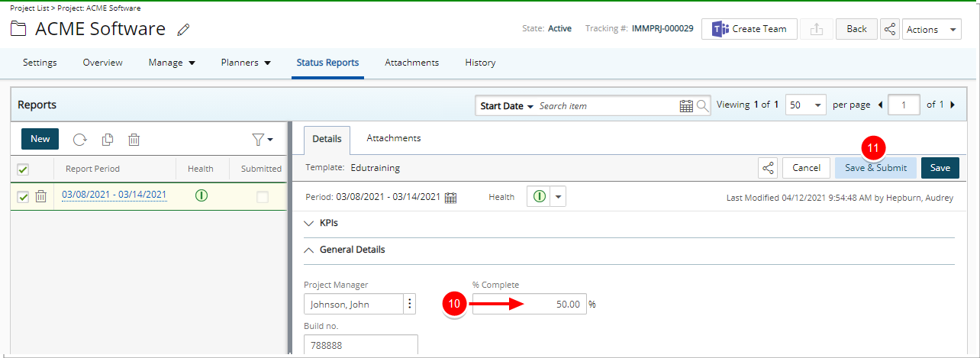Click the Cancel button
The width and height of the screenshot is (980, 358).
pyautogui.click(x=806, y=168)
